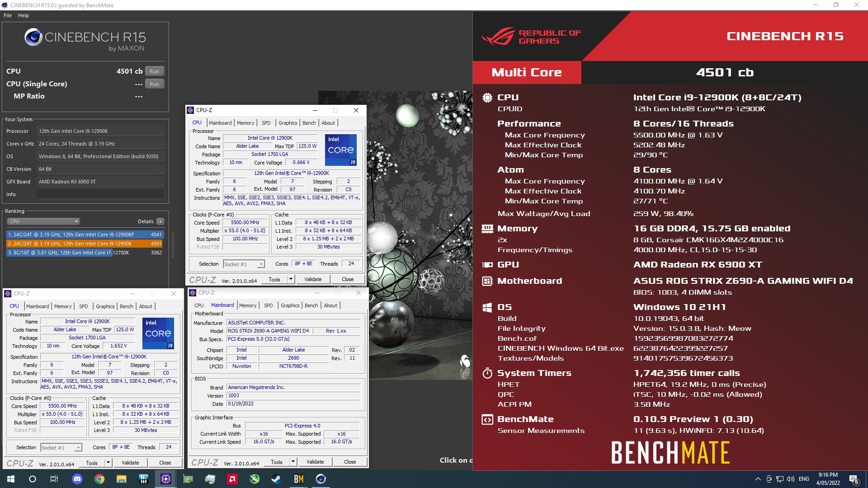
Task: Click Core Speed 5500.00 MHz in top CPU-Z
Action: pyautogui.click(x=245, y=223)
